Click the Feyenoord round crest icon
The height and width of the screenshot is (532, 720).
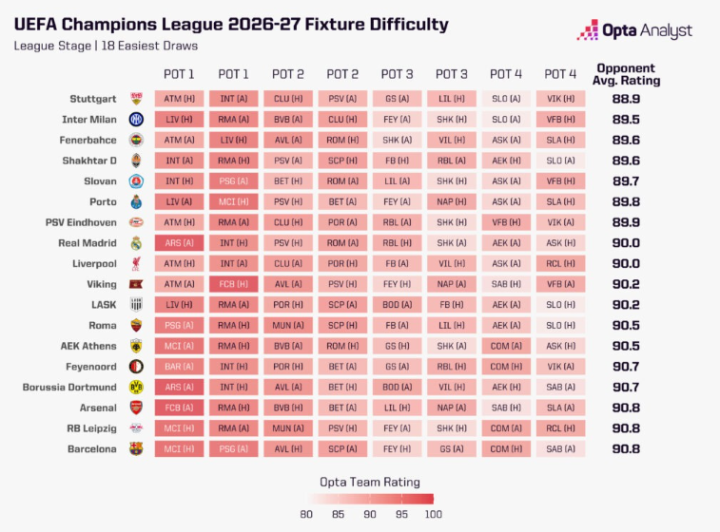tap(136, 366)
